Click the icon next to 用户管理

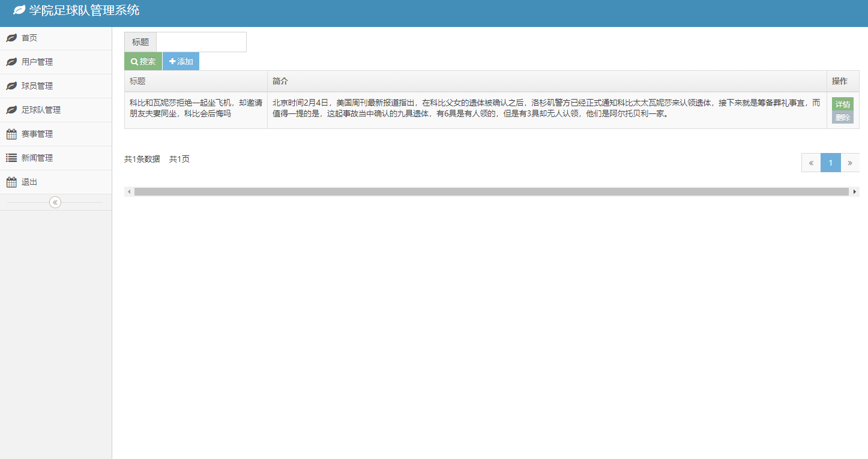(x=10, y=61)
